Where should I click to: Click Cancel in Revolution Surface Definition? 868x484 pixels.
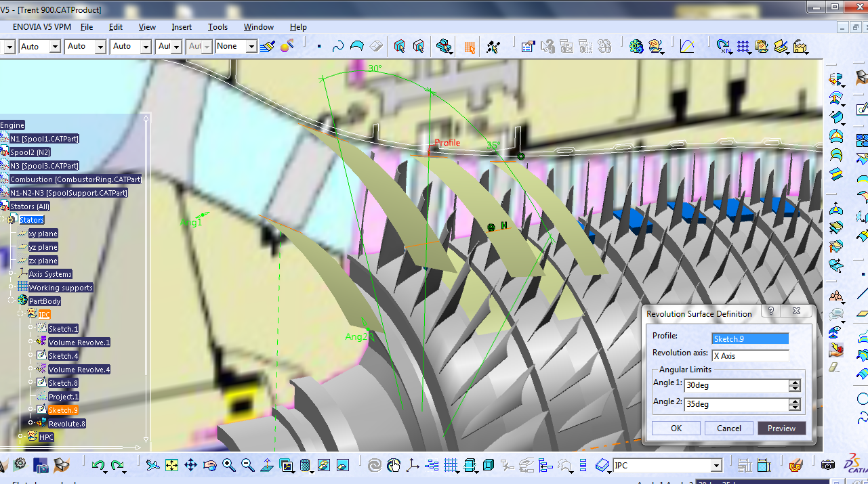[x=729, y=428]
